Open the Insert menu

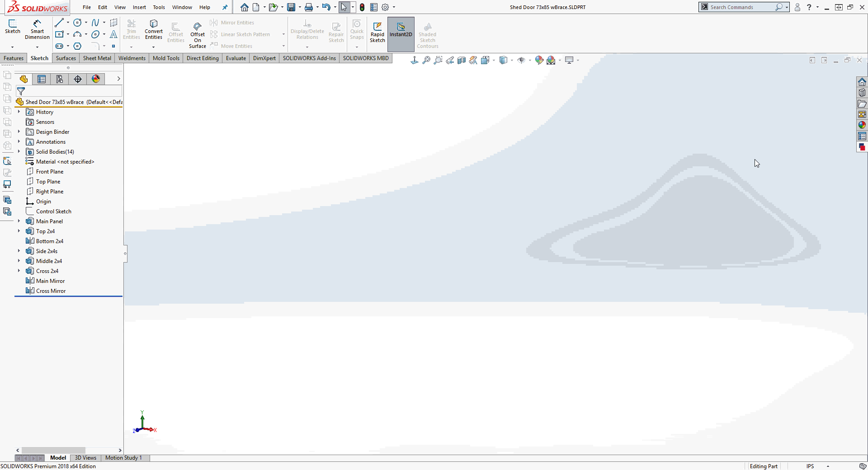click(x=139, y=7)
